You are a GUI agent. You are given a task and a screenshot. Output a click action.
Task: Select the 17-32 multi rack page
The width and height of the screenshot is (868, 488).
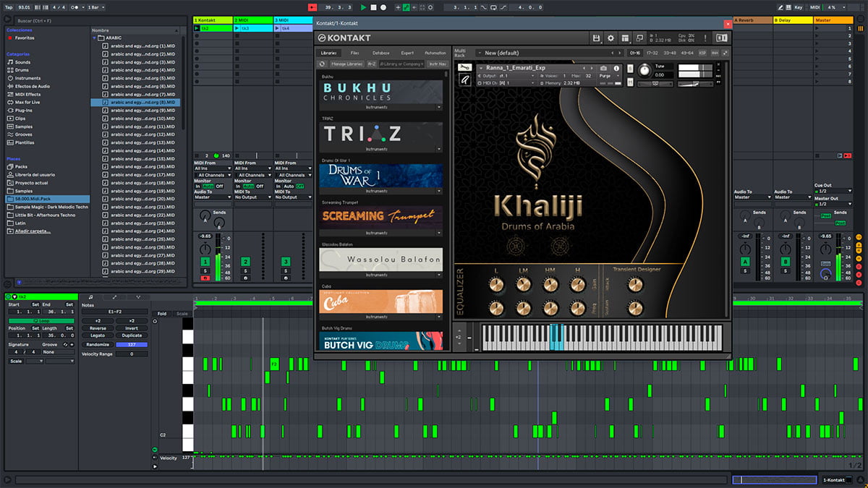[x=652, y=53]
